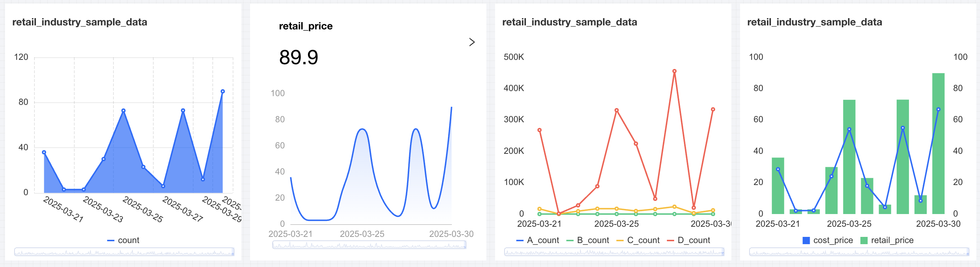Click the zoom slider below the cost_price bar chart

[859, 252]
